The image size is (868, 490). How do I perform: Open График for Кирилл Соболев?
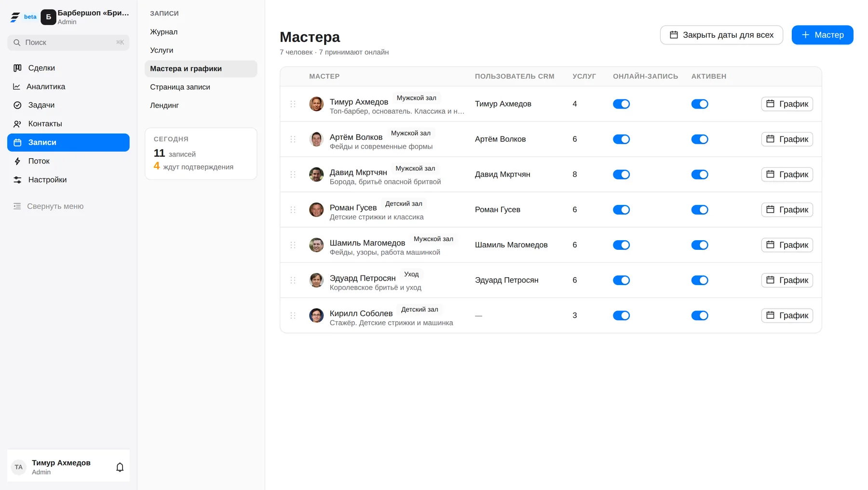[x=787, y=315]
